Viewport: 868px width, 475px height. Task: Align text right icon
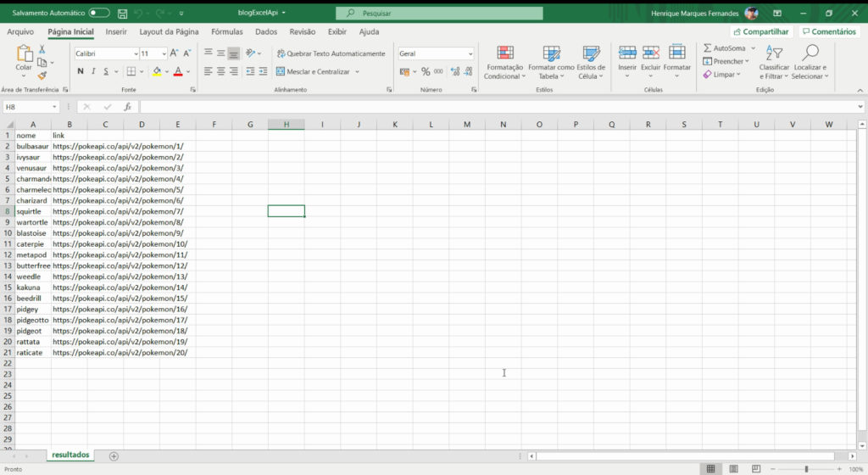234,71
